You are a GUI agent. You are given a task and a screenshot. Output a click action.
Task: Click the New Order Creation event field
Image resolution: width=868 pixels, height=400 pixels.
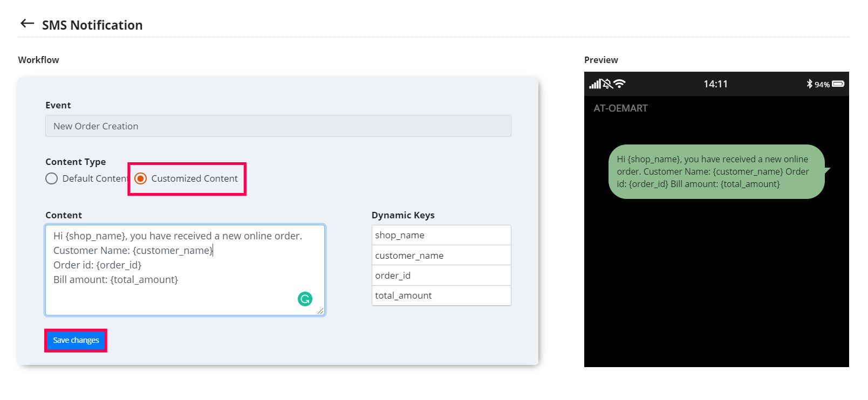tap(278, 126)
